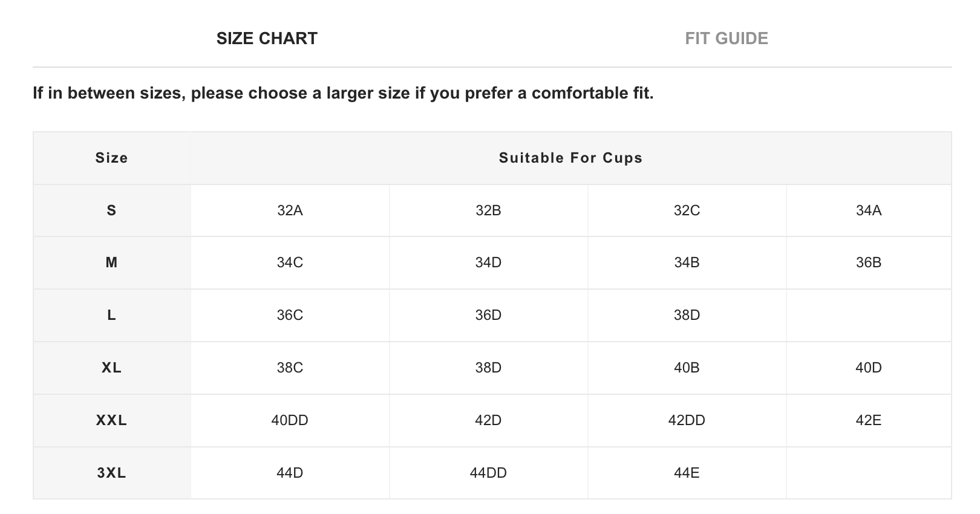Click the 3XL size row label

coord(111,473)
